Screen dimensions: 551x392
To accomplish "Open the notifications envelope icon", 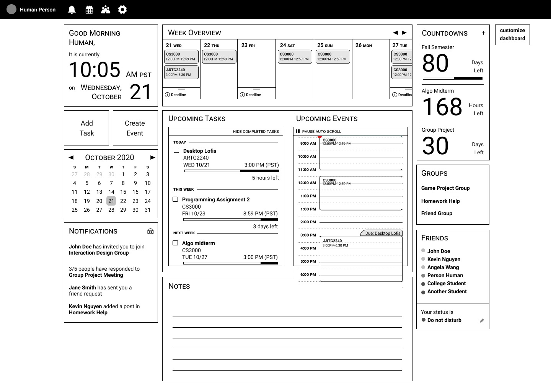I will 150,231.
